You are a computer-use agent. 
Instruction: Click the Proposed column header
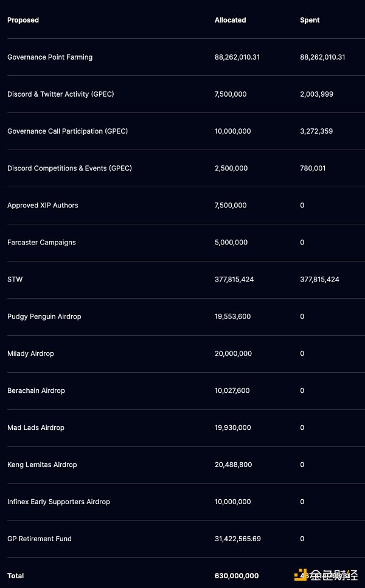click(x=23, y=20)
